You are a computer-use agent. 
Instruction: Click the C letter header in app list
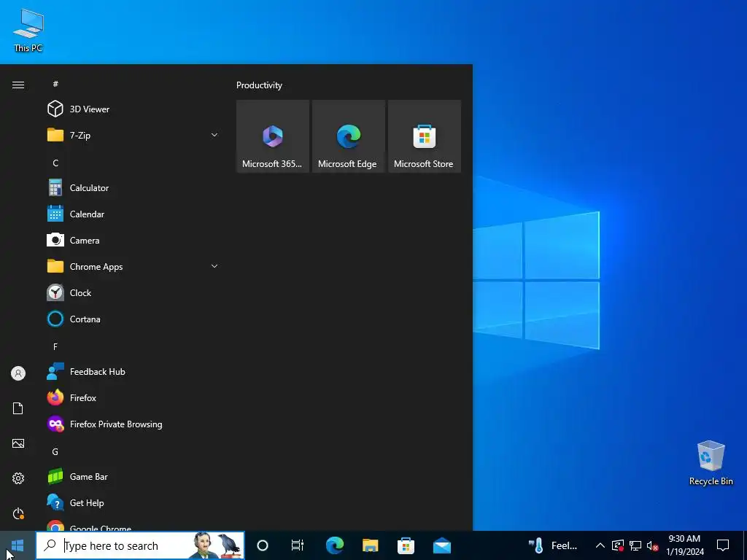click(x=55, y=163)
